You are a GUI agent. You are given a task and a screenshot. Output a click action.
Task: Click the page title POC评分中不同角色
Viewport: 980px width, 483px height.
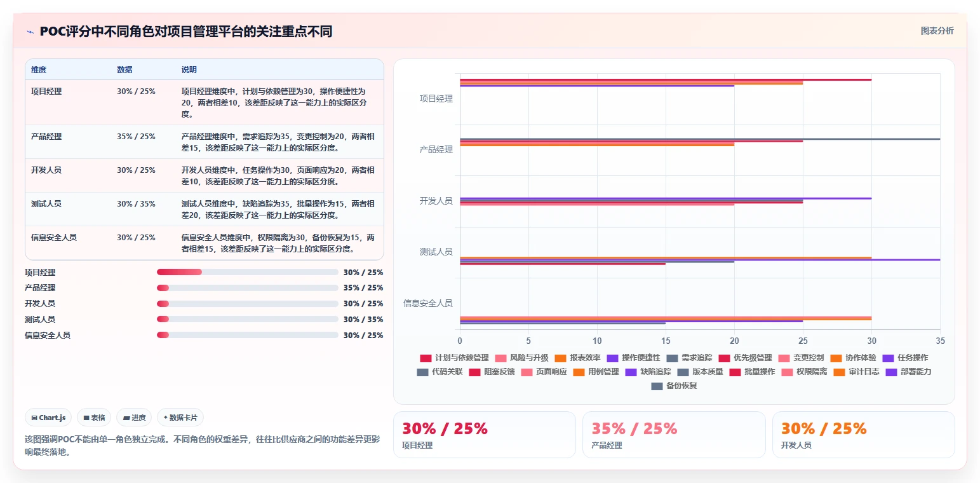[185, 32]
